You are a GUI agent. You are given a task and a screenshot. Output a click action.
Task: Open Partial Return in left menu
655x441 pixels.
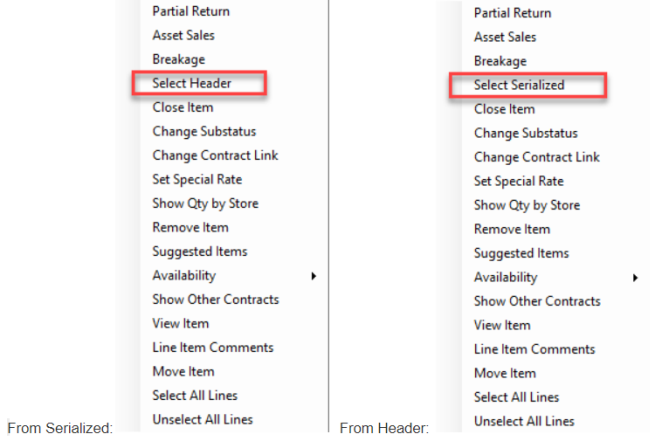tap(191, 11)
